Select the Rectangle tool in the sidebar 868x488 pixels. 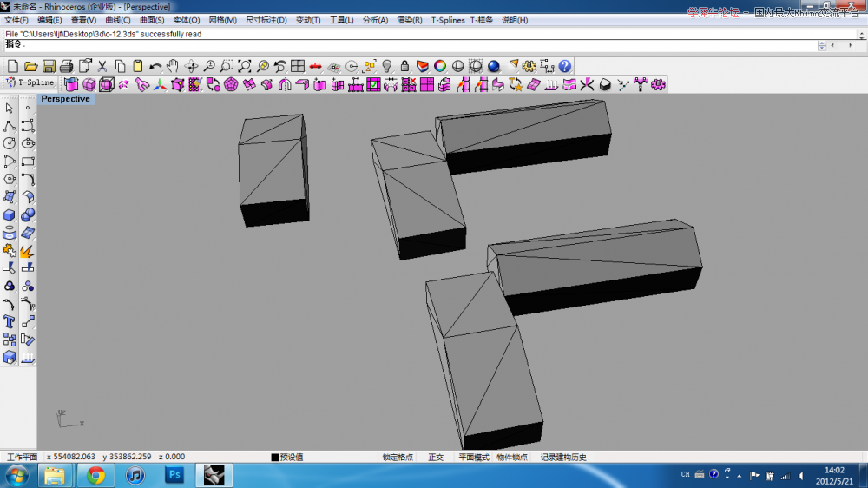[28, 162]
